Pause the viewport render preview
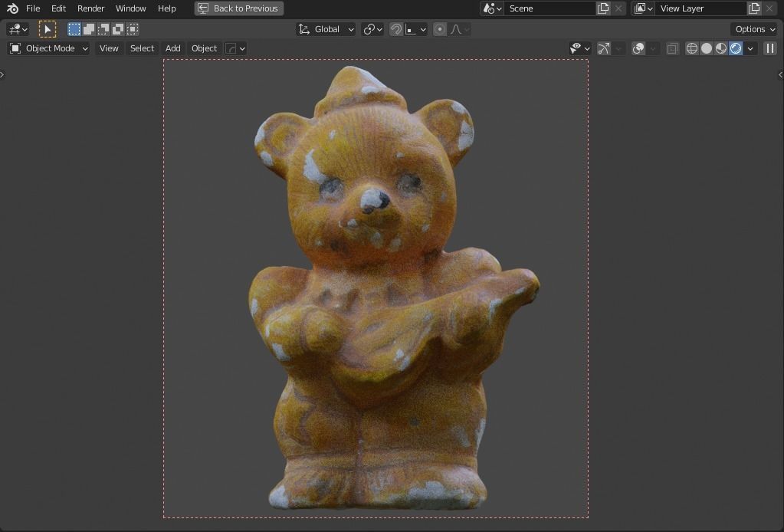The height and width of the screenshot is (532, 784). click(x=770, y=48)
